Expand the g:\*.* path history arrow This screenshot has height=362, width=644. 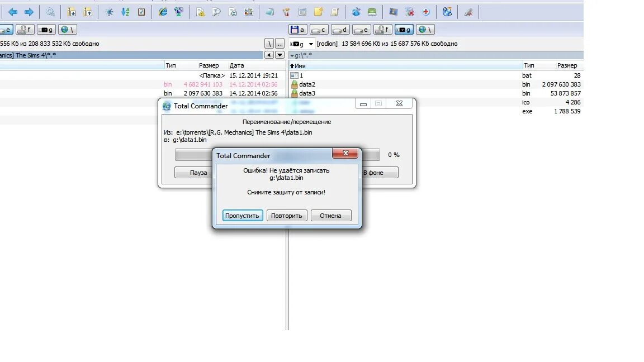[x=292, y=55]
